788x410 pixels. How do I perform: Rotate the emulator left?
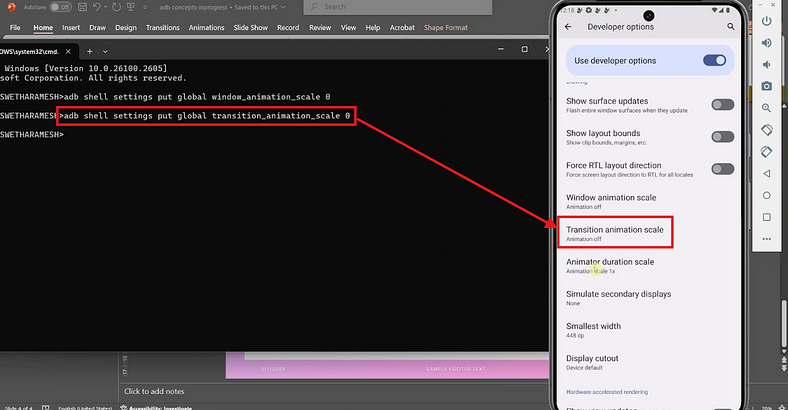[766, 130]
